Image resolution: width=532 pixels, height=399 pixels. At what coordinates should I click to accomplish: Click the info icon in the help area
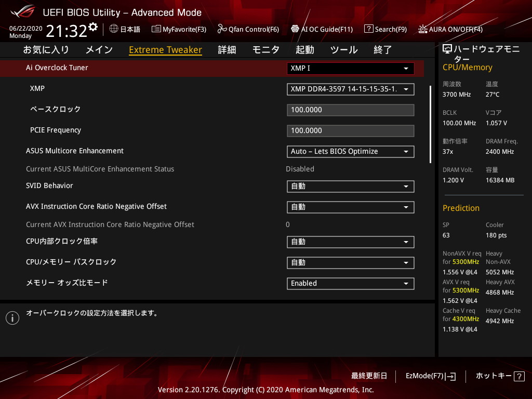(12, 318)
